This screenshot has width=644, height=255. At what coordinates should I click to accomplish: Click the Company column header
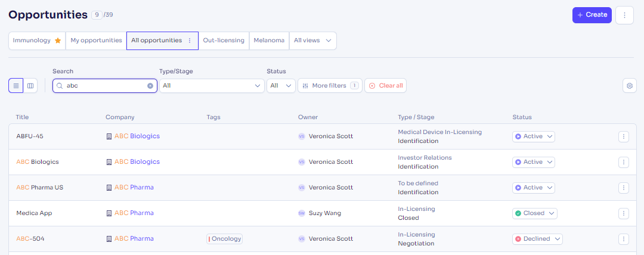[120, 117]
